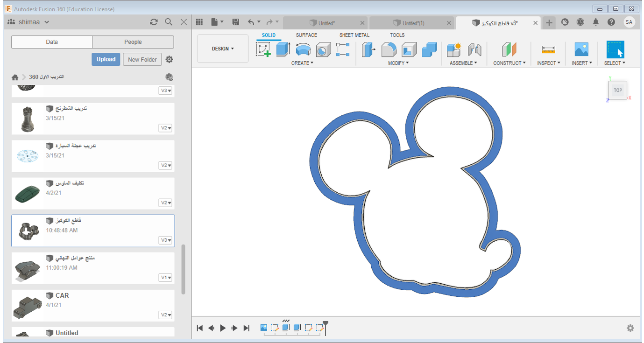Jump to the timeline end
Viewport: 644px width, 343px height.
(247, 328)
